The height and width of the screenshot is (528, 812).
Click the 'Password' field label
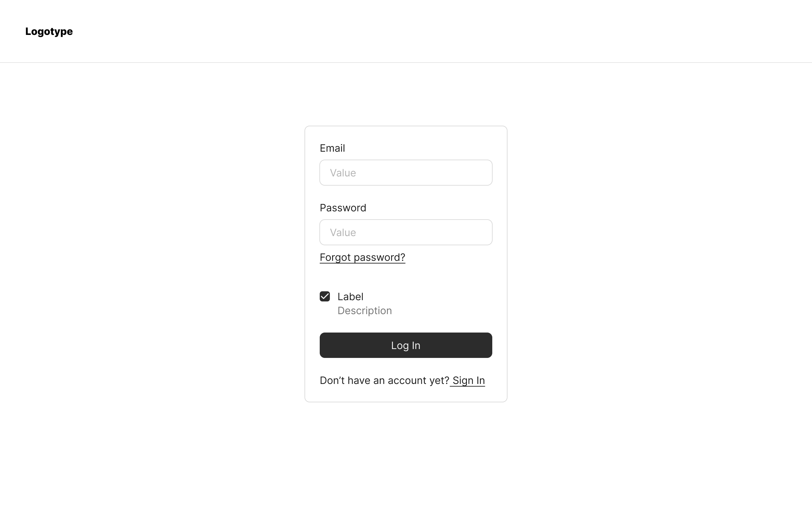pos(343,208)
